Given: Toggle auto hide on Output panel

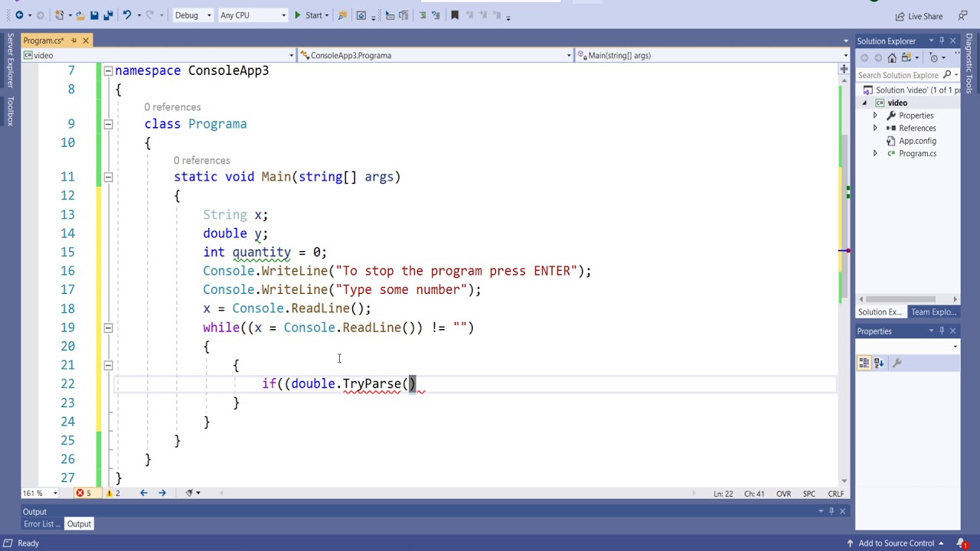Looking at the screenshot, I should (831, 511).
